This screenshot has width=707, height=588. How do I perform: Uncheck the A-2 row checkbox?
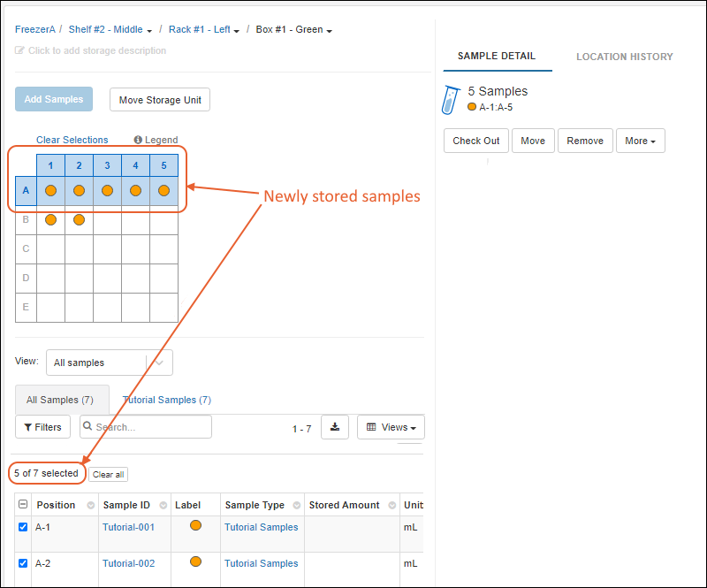23,563
